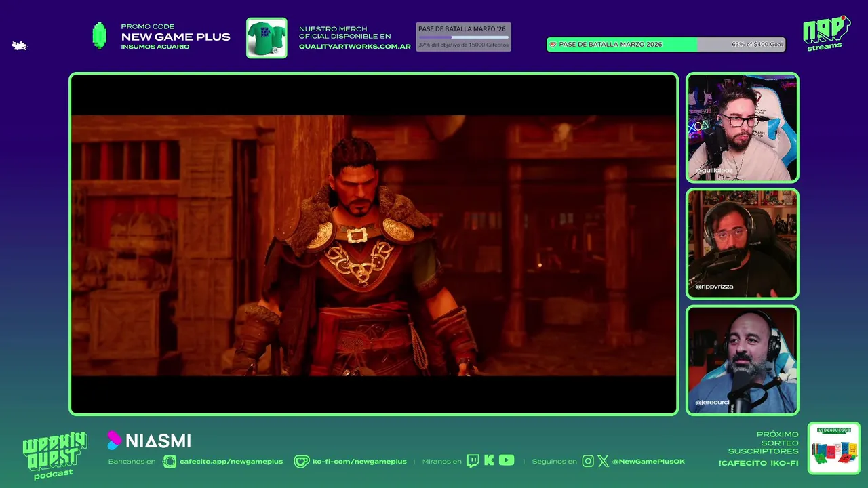Click the Pase de Batalla Marzo 2026 goal bar
Viewport: 868px width, 488px height.
[x=666, y=44]
